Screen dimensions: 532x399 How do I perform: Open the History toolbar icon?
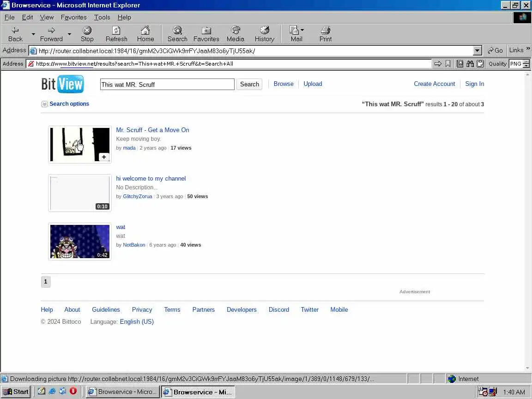tap(265, 34)
